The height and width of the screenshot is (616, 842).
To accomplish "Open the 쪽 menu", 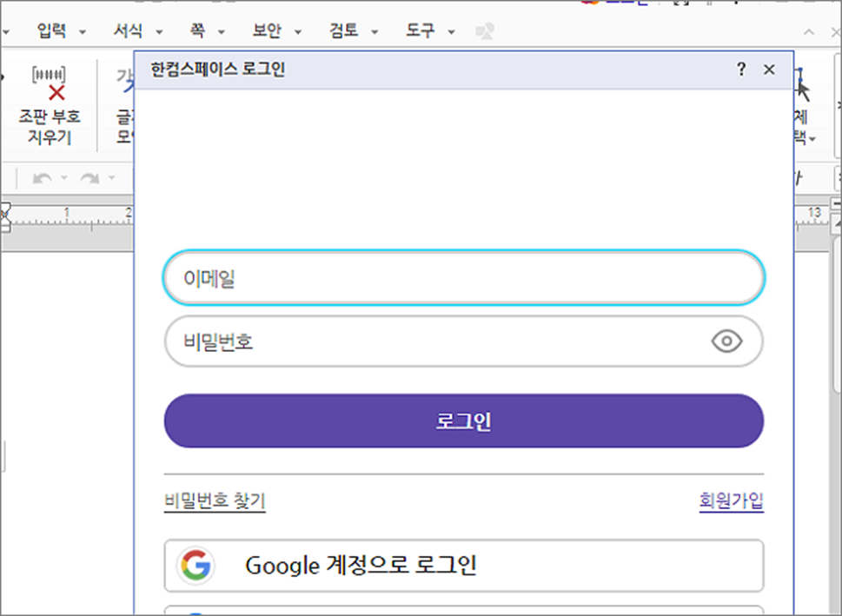I will coord(197,30).
